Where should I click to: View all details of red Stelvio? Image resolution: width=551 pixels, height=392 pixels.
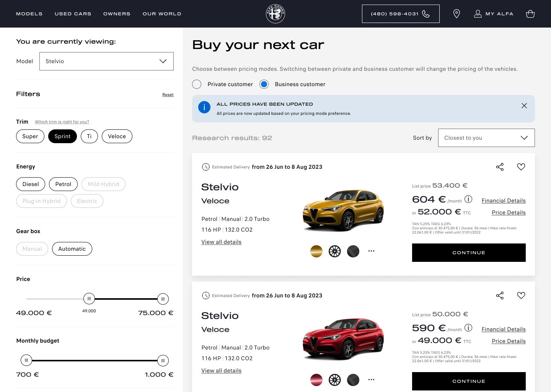point(222,371)
